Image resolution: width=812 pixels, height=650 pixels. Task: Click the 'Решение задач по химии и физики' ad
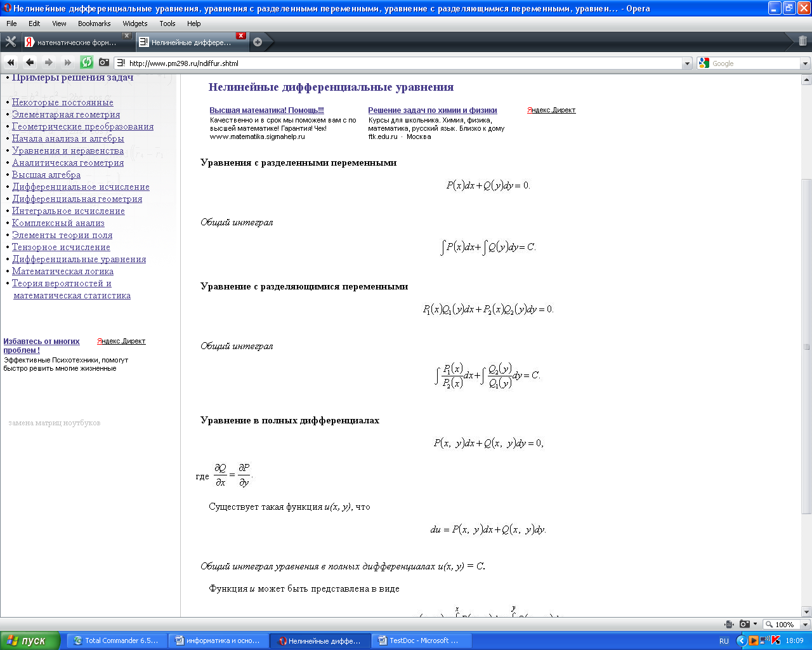click(x=433, y=110)
